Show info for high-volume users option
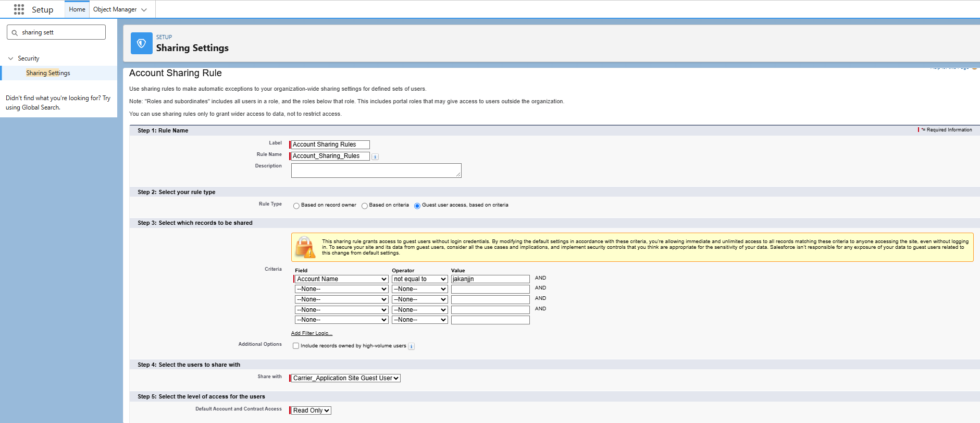Image resolution: width=980 pixels, height=423 pixels. [411, 346]
